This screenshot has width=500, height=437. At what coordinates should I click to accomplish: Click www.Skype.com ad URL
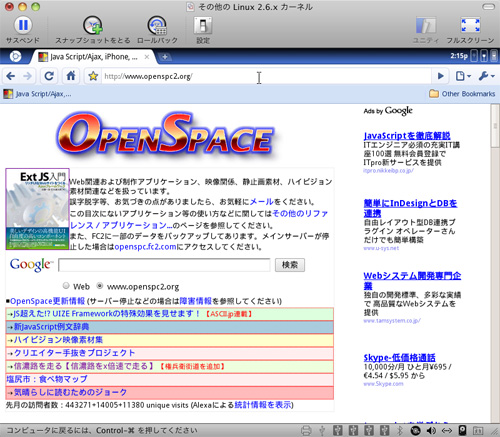tap(383, 384)
